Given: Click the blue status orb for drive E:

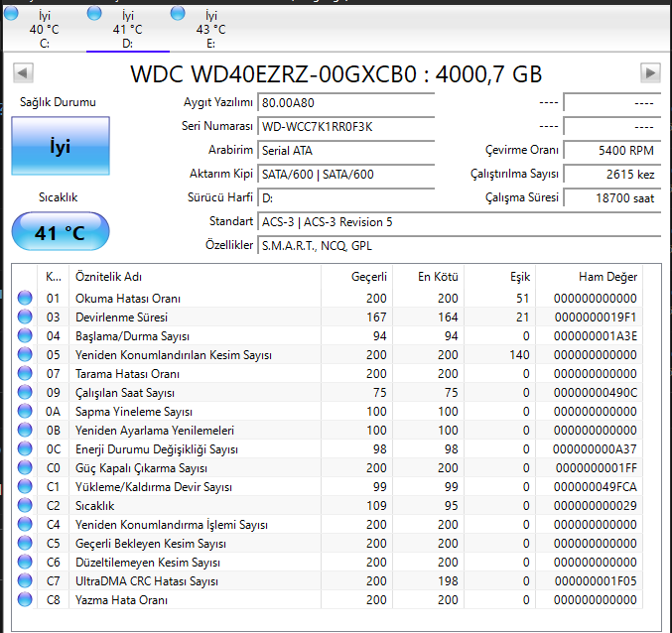Looking at the screenshot, I should (178, 13).
